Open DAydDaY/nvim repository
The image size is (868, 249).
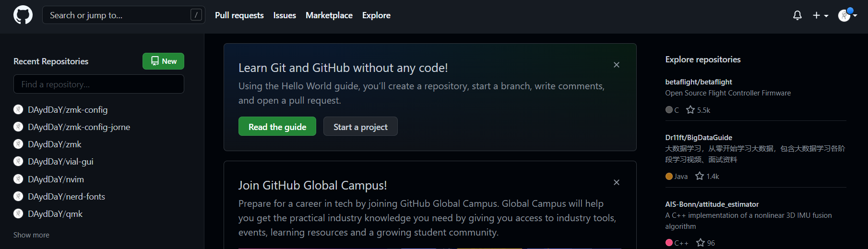tap(56, 179)
